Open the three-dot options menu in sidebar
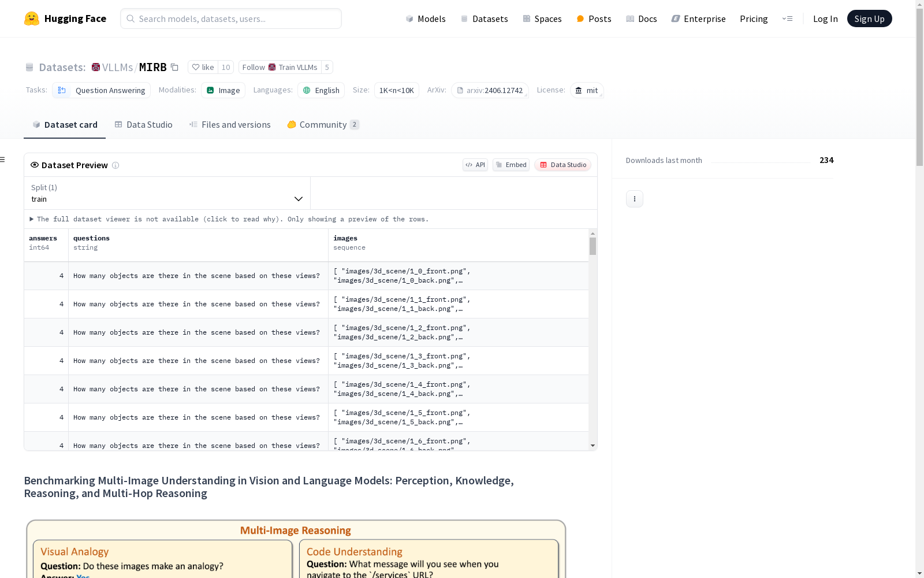924x578 pixels. pyautogui.click(x=635, y=199)
